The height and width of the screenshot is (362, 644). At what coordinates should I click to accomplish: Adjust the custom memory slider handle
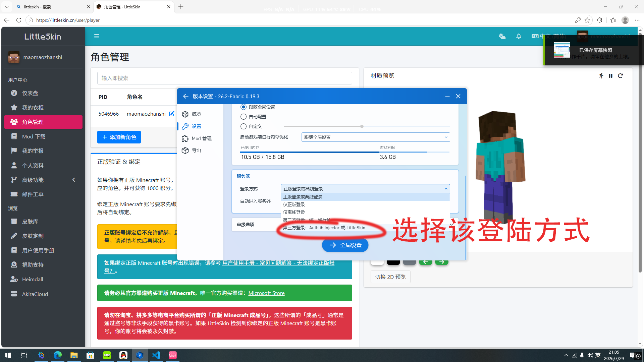362,126
